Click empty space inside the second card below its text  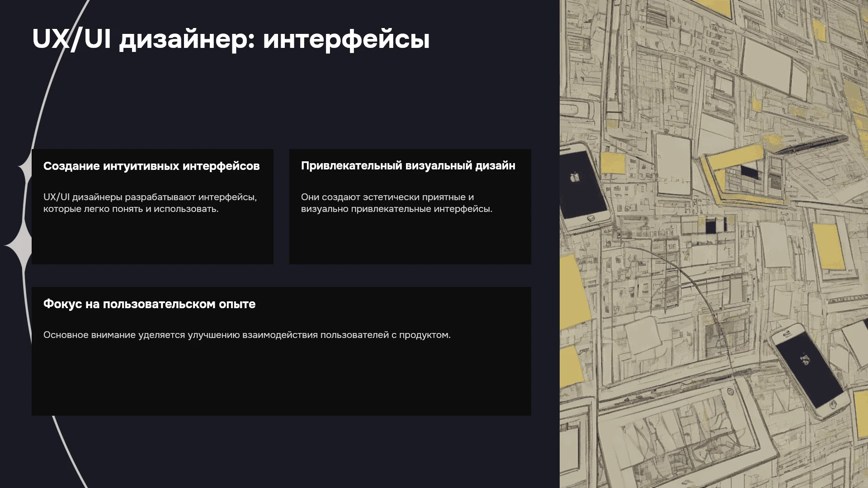[x=410, y=239]
